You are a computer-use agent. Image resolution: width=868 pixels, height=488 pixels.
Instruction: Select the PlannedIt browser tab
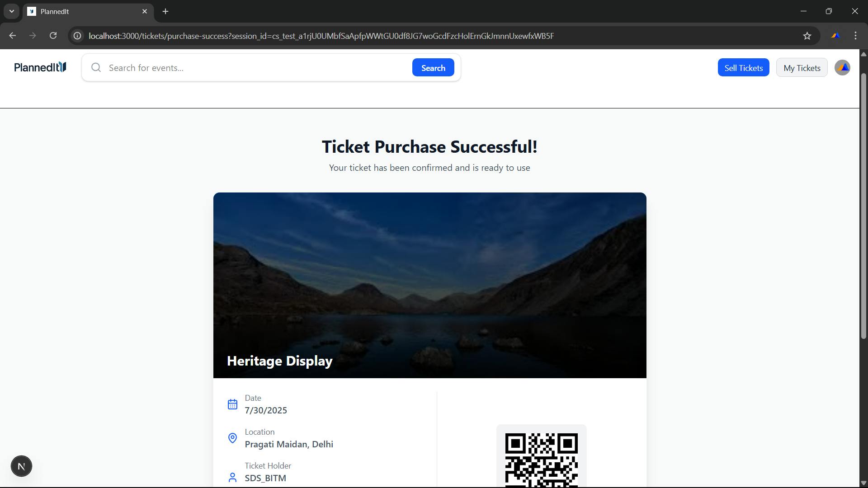[x=88, y=11]
